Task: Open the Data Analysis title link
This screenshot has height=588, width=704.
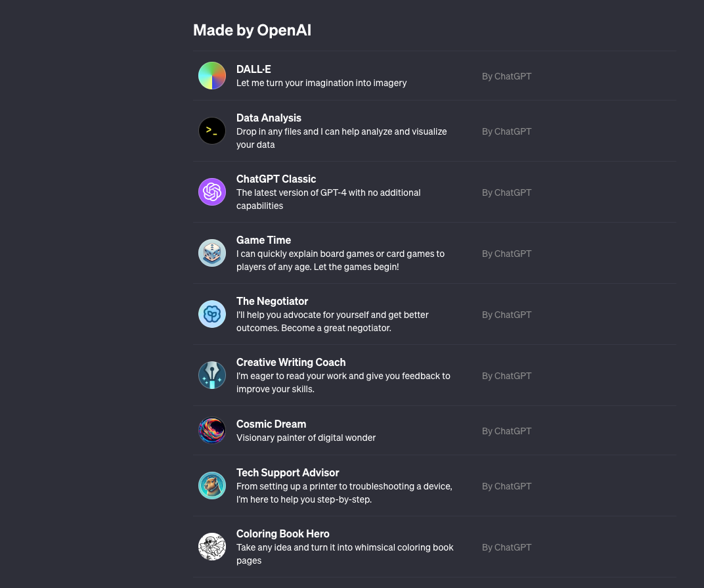Action: (x=269, y=118)
